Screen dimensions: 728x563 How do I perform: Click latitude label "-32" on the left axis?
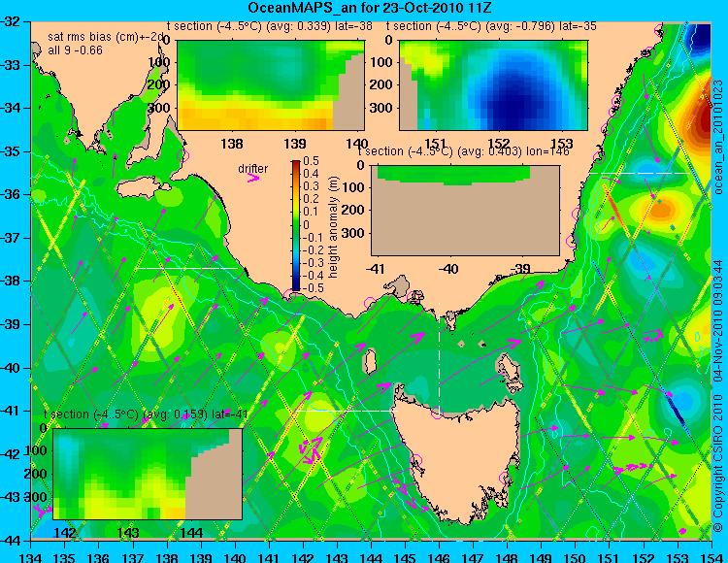[12, 21]
